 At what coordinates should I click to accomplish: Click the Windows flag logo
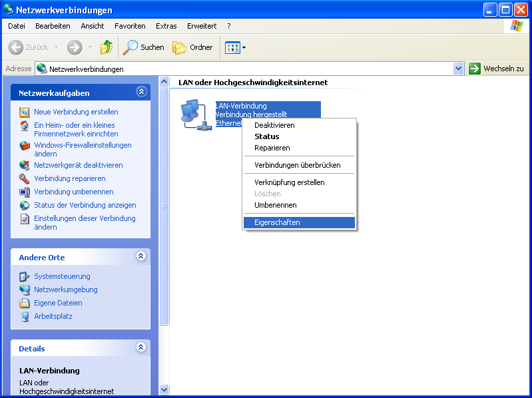click(x=516, y=26)
